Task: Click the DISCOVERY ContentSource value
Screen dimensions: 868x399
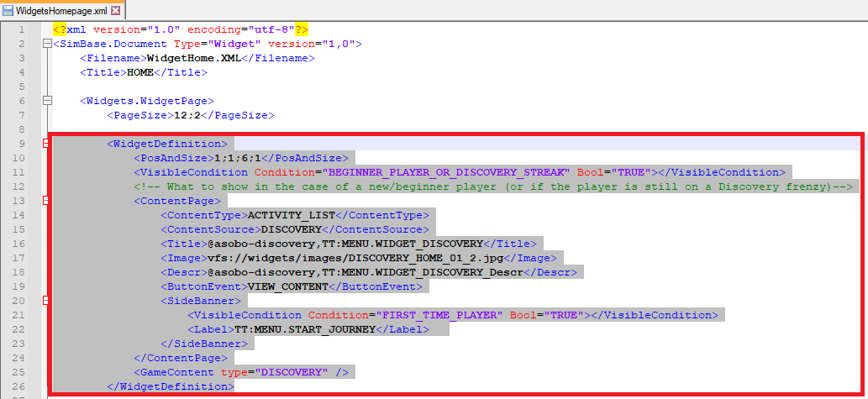Action: (291, 229)
